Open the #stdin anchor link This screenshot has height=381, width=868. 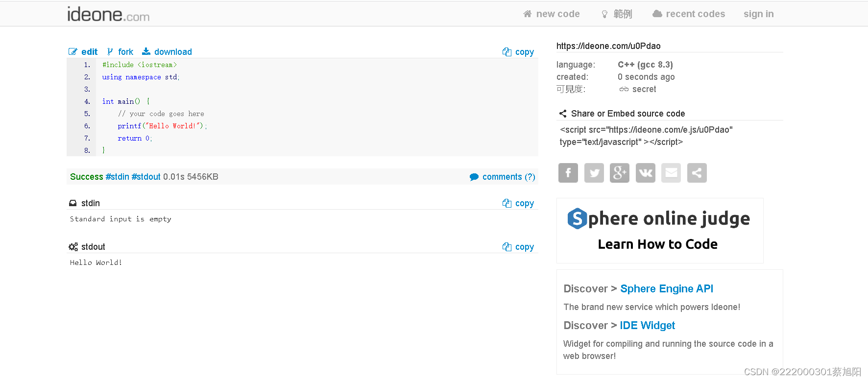point(118,177)
